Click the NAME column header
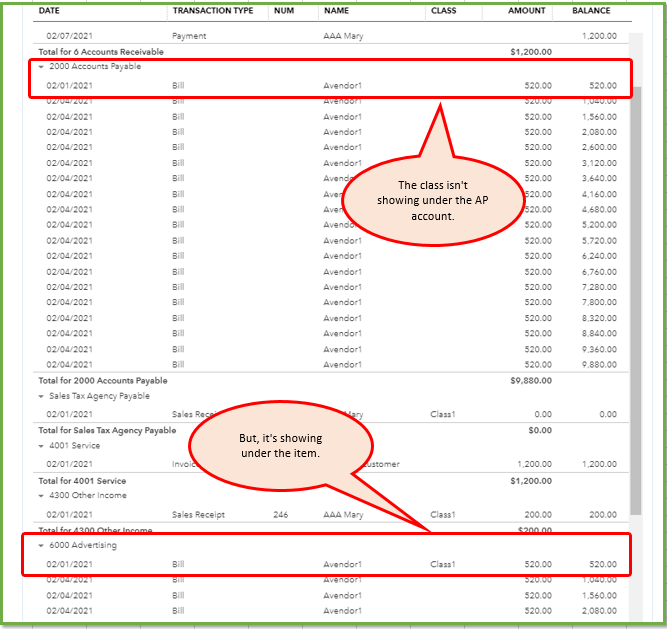The height and width of the screenshot is (629, 667). click(x=336, y=11)
